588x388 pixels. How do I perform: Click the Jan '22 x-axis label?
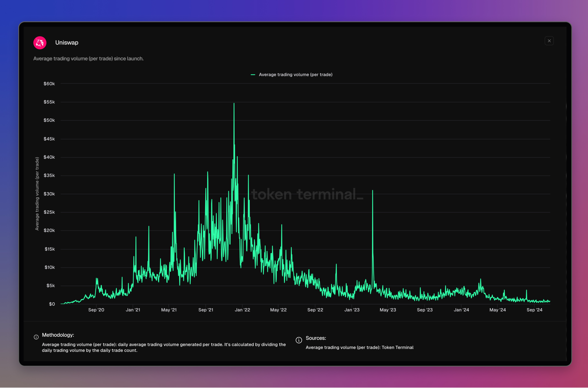(242, 310)
